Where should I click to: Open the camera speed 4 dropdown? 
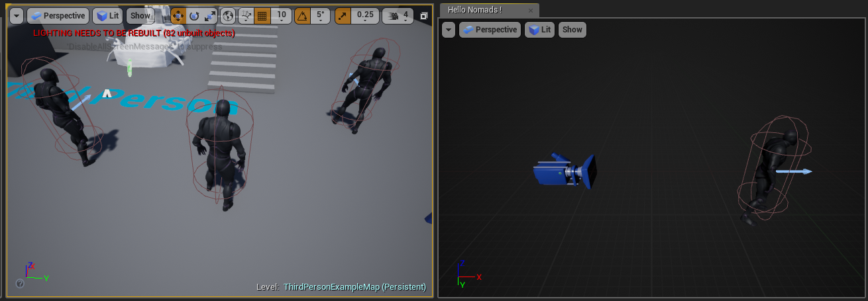click(x=406, y=15)
